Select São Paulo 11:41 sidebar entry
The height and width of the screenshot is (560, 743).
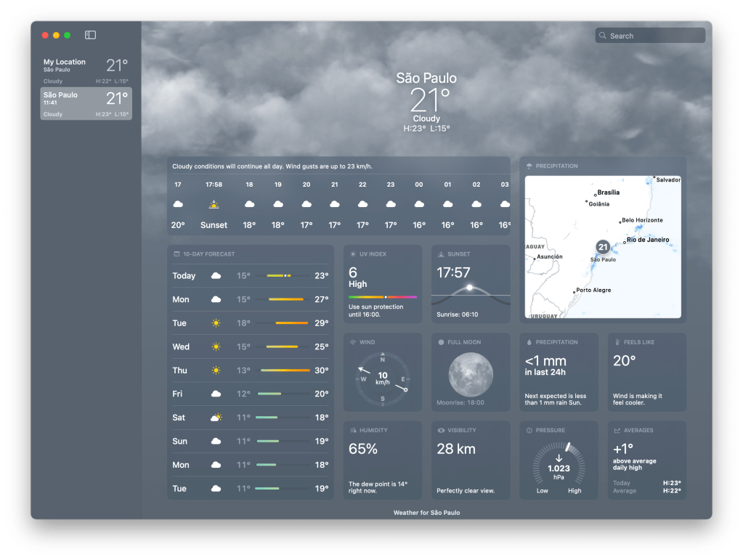click(86, 104)
